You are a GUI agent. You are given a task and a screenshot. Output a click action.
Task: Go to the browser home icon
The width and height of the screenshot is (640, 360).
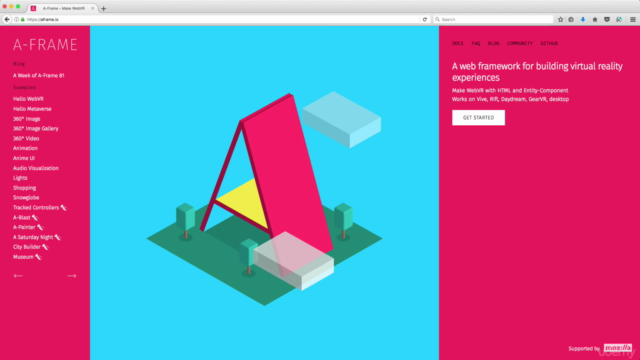(x=595, y=19)
